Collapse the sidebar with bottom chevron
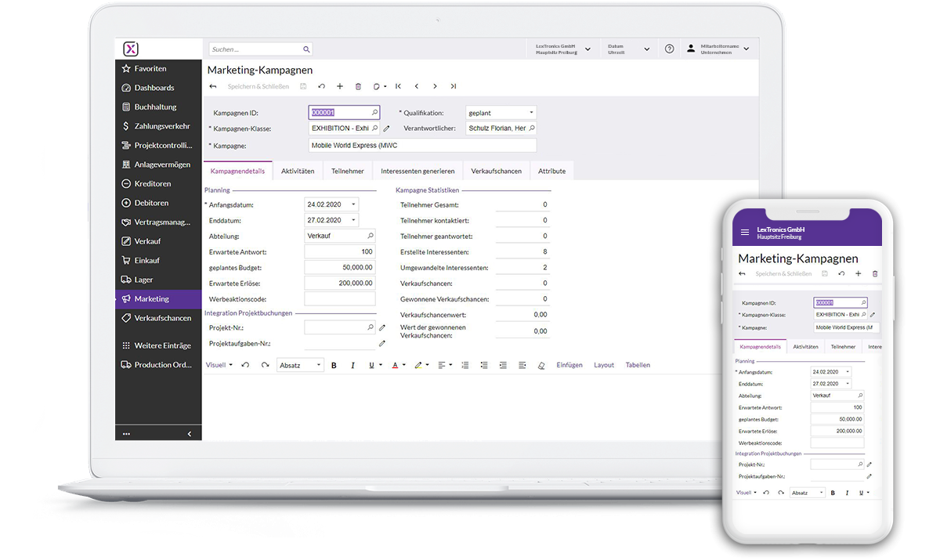Viewport: 940px width, 560px height. click(x=189, y=433)
